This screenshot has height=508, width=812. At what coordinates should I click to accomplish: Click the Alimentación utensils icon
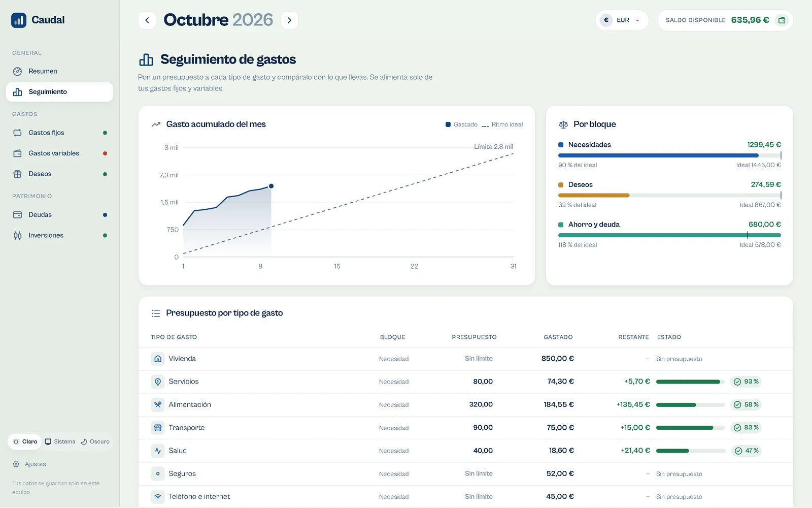pyautogui.click(x=158, y=405)
